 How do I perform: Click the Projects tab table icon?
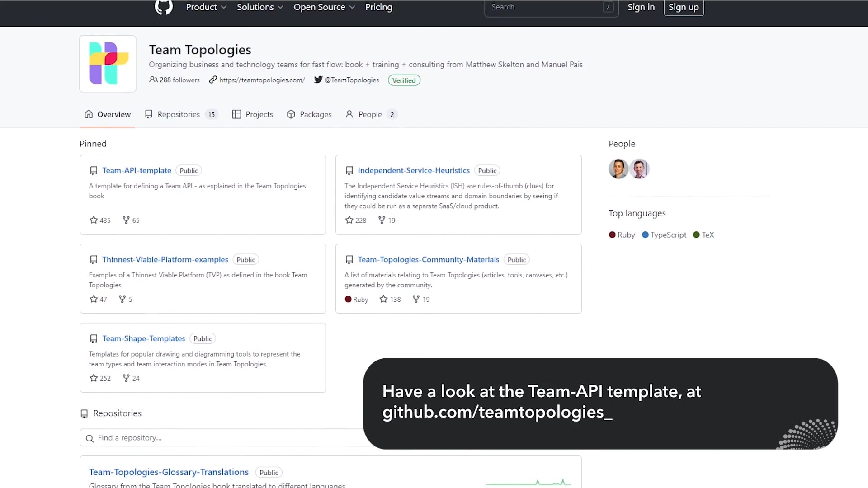236,114
